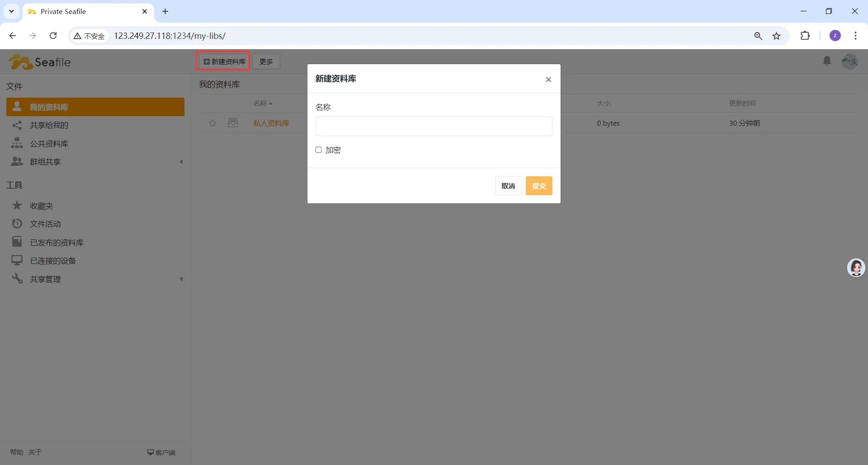
Task: Reload the current page
Action: tap(53, 36)
